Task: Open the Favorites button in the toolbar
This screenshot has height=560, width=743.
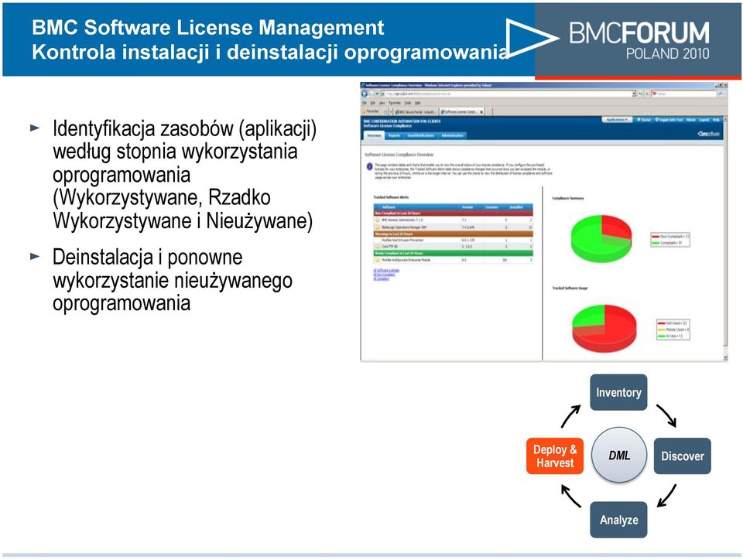Action: click(371, 111)
